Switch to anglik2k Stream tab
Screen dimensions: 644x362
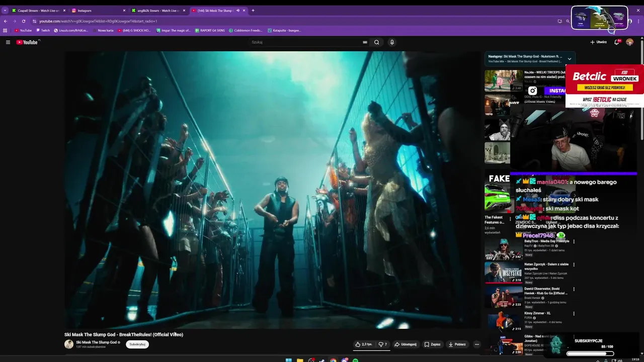[x=158, y=11]
